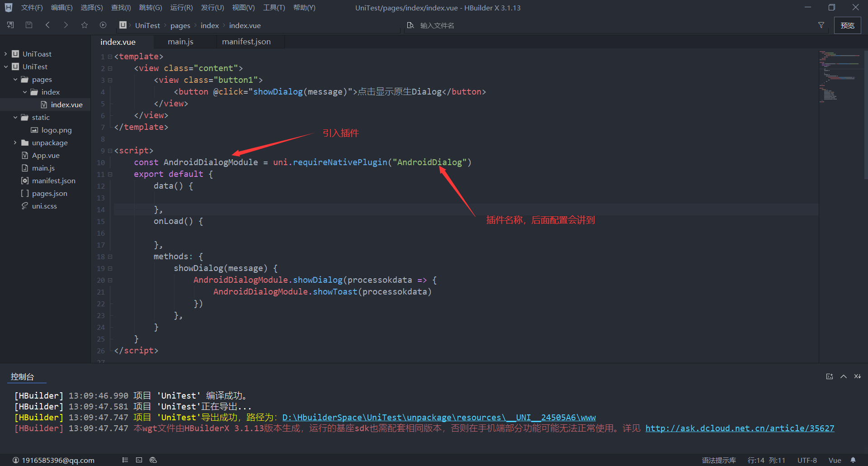Screen dimensions: 868x466
Task: Click the list outline status bar icon
Action: point(125,460)
